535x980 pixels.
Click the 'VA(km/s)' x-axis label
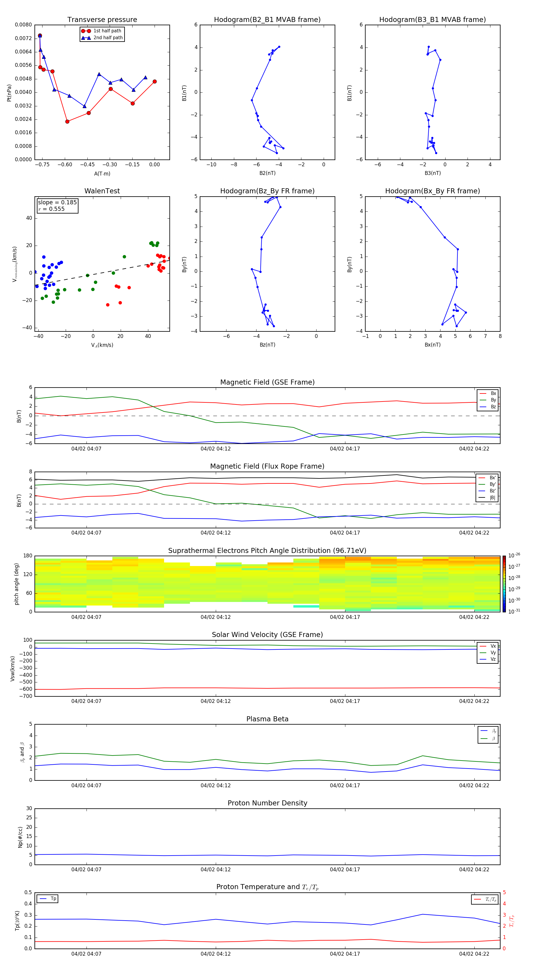tap(102, 345)
